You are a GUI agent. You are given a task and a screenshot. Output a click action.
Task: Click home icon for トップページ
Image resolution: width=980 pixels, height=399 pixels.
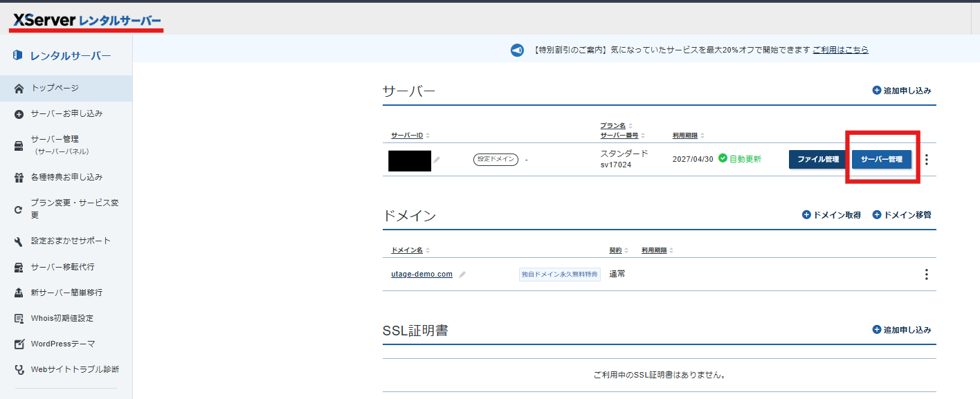point(19,89)
